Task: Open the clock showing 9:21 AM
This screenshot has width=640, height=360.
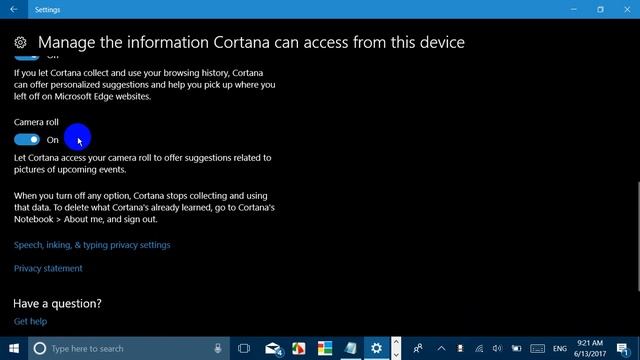Action: 590,349
